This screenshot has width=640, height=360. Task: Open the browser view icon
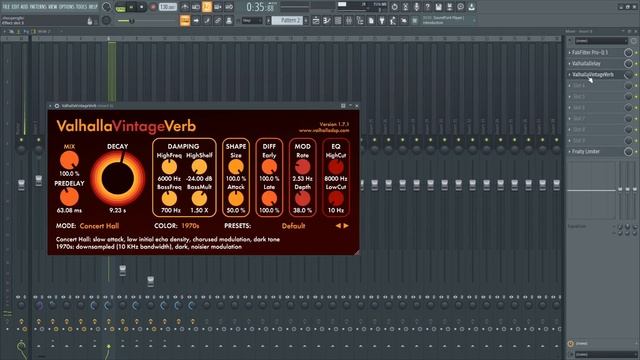360,20
